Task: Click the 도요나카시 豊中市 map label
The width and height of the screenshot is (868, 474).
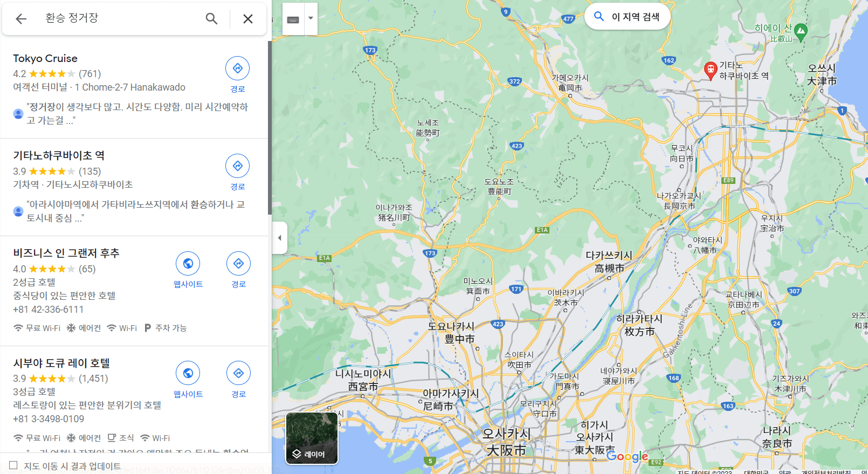Action: (452, 333)
